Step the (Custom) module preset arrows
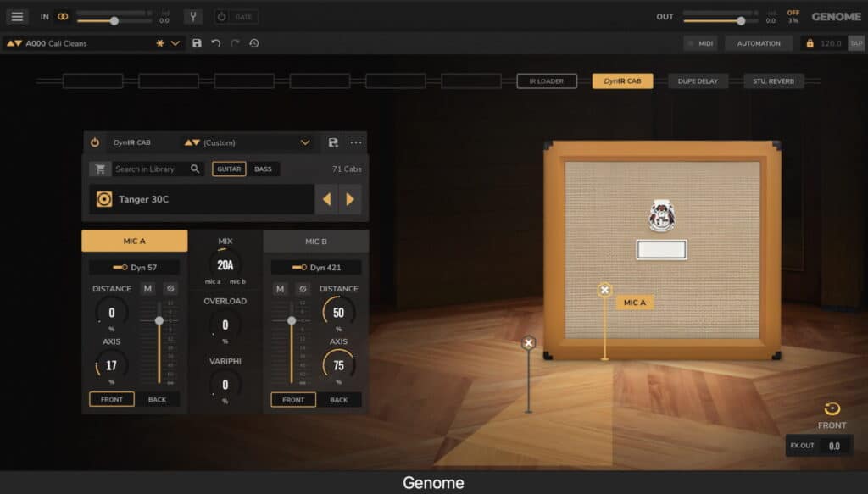Image resolution: width=868 pixels, height=494 pixels. point(192,142)
